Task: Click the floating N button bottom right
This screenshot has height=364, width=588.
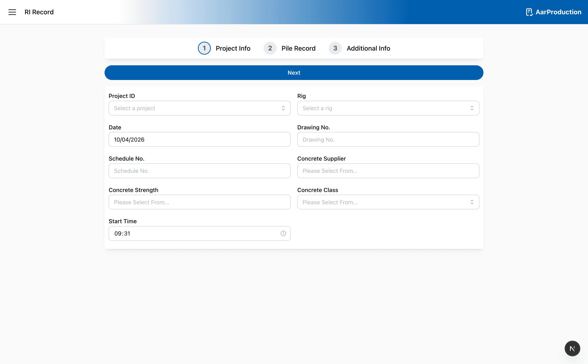Action: click(x=572, y=348)
